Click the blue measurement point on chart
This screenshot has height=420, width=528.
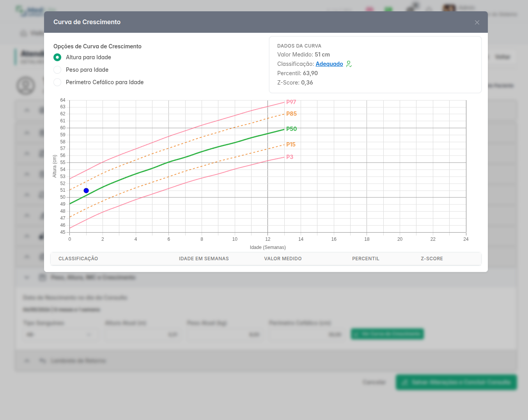click(x=86, y=191)
